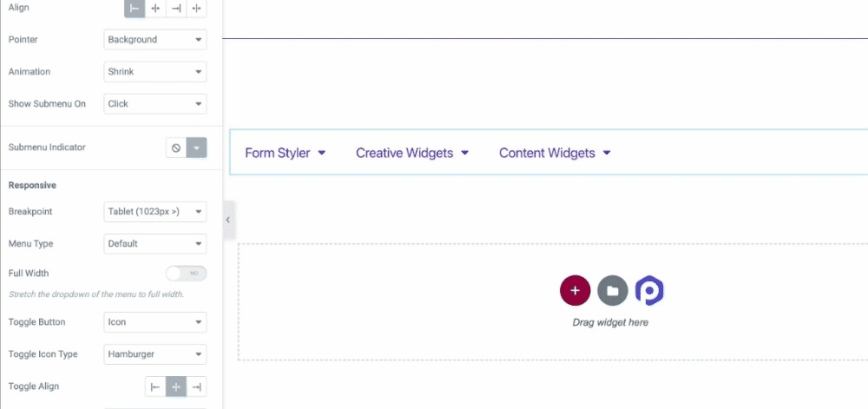The height and width of the screenshot is (409, 868).
Task: Open the Creative Widgets menu item
Action: (x=411, y=153)
